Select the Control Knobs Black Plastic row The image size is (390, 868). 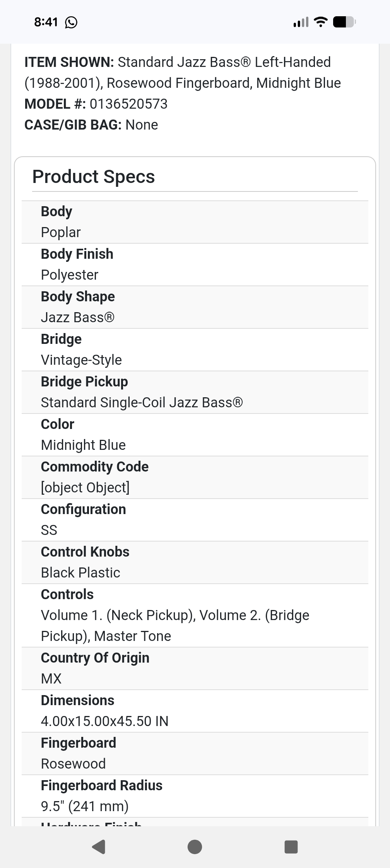pos(195,562)
